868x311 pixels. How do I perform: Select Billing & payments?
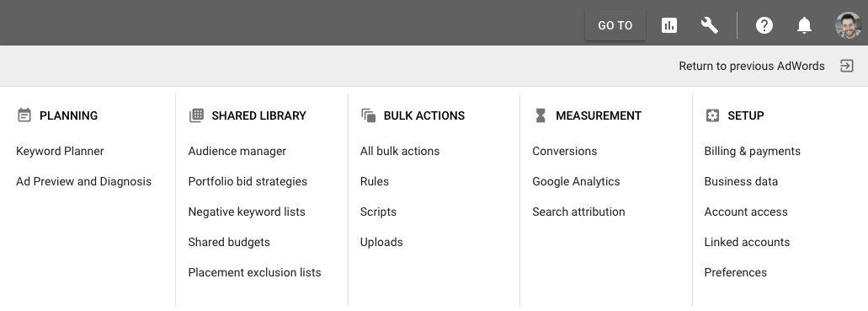(753, 151)
